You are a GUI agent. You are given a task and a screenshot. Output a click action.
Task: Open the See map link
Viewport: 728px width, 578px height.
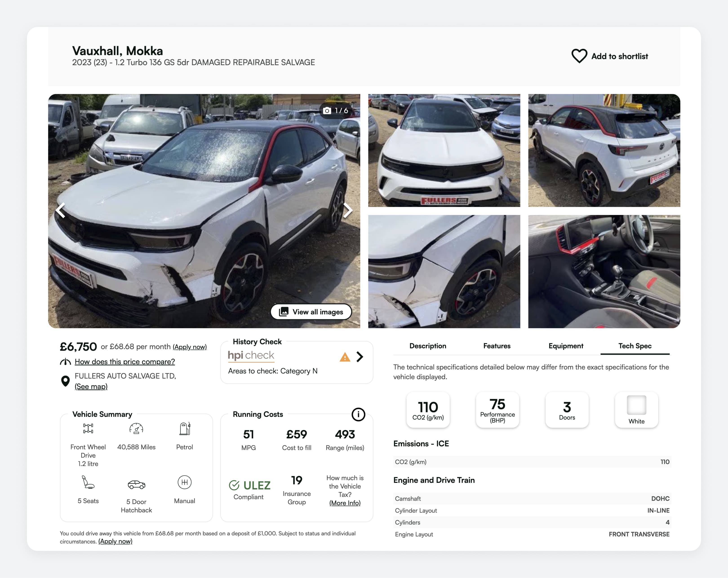click(x=91, y=386)
